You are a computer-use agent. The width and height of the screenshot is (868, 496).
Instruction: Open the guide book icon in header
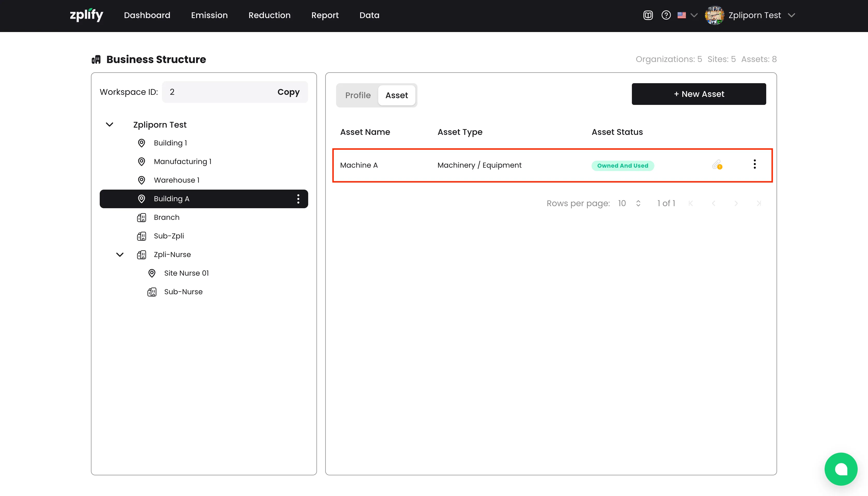(x=648, y=15)
